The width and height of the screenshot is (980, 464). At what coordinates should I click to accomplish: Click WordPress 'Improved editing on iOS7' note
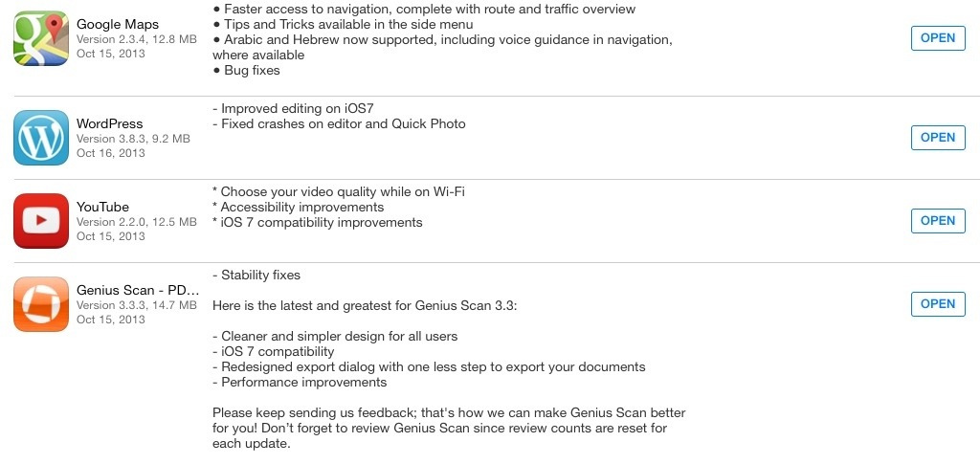pos(293,109)
